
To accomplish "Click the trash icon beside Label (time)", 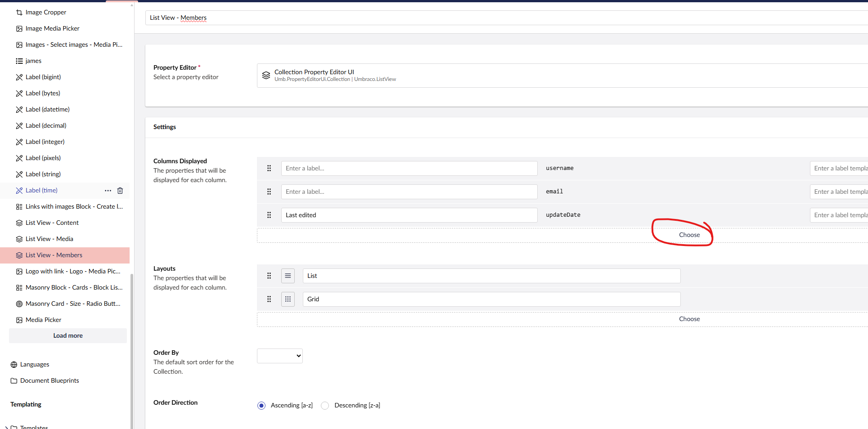I will (x=120, y=191).
